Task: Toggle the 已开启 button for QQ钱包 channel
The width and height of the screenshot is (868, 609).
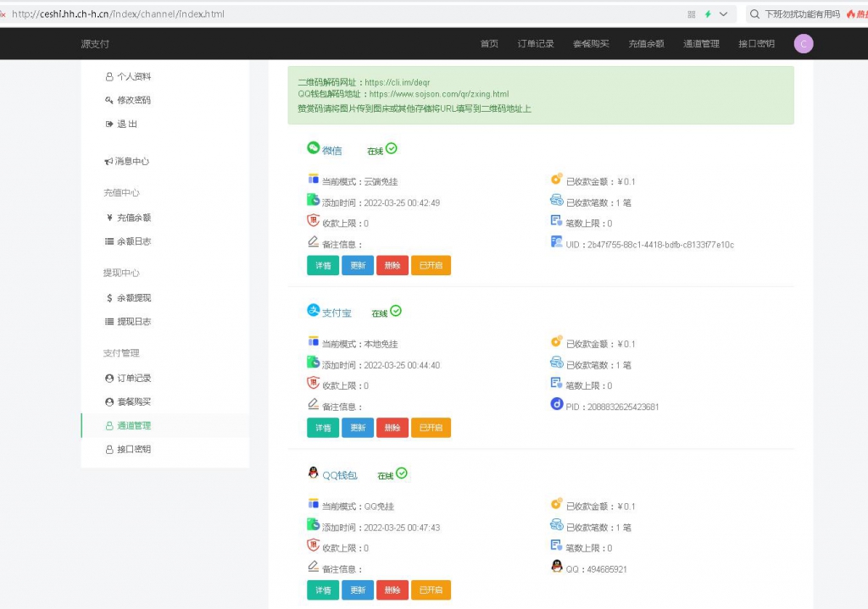Action: 431,590
